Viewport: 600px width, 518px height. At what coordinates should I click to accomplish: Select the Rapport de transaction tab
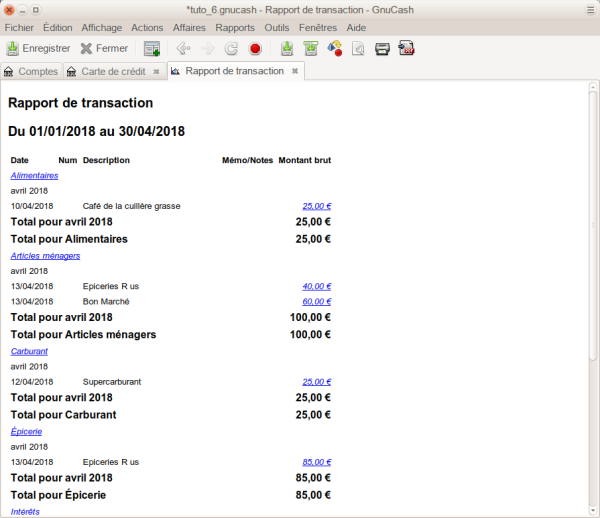click(x=234, y=71)
